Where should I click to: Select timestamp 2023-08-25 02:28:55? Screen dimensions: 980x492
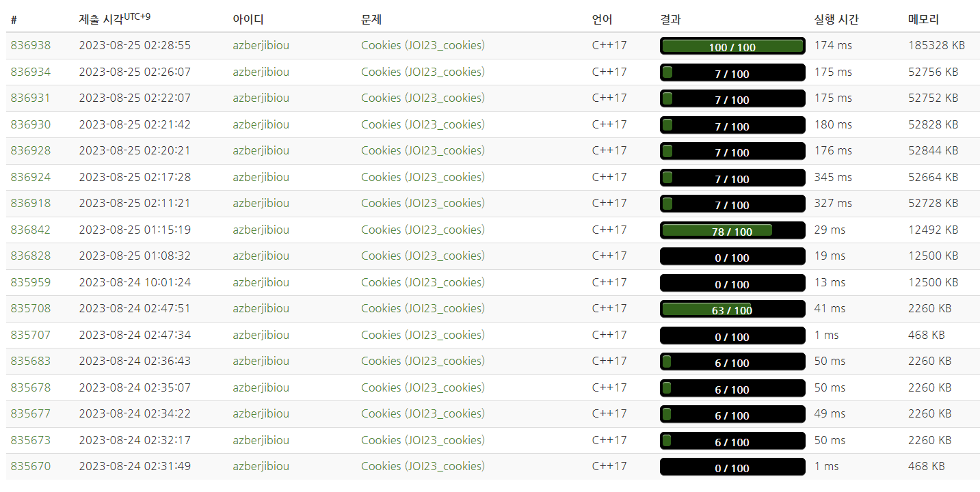(135, 46)
